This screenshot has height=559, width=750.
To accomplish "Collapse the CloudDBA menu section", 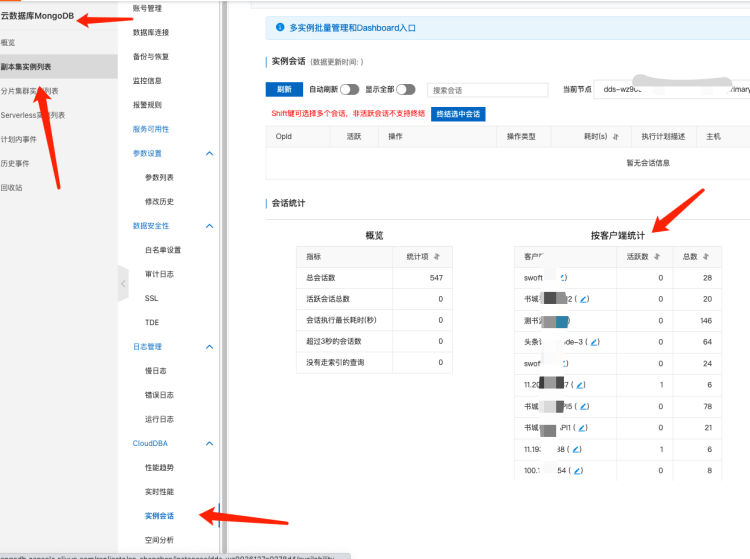I will click(x=209, y=443).
